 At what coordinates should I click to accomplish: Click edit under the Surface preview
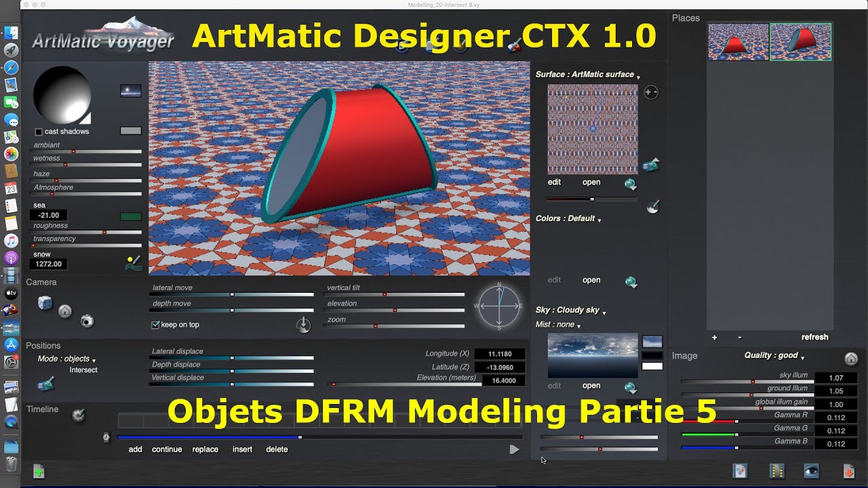[554, 182]
